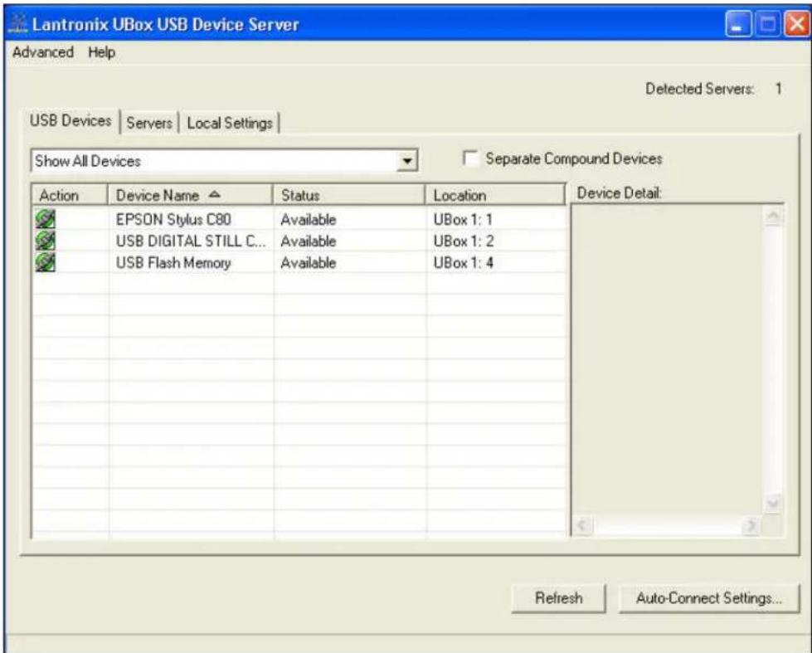Click the Device Detail scroll down arrow
The height and width of the screenshot is (653, 812).
773,503
